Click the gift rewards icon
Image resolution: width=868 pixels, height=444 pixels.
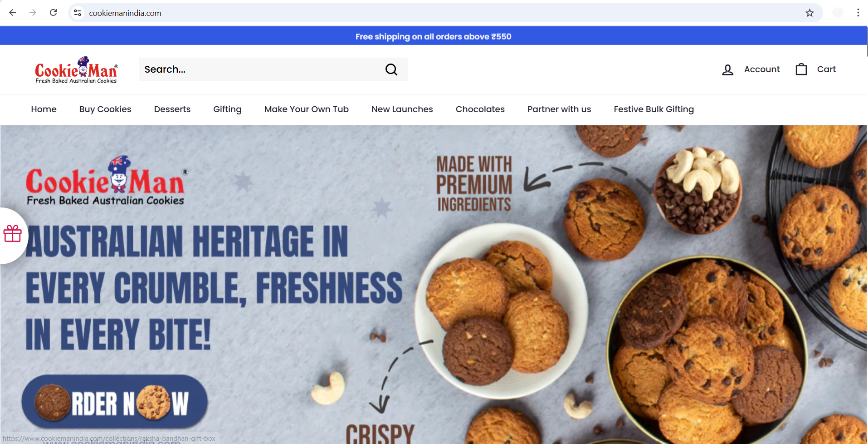[x=13, y=234]
